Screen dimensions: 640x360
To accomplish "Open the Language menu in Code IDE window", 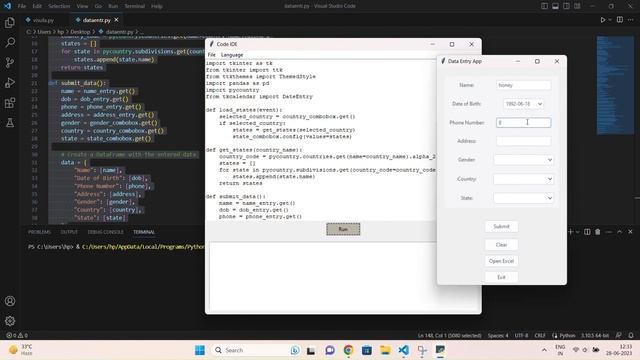I will point(232,55).
